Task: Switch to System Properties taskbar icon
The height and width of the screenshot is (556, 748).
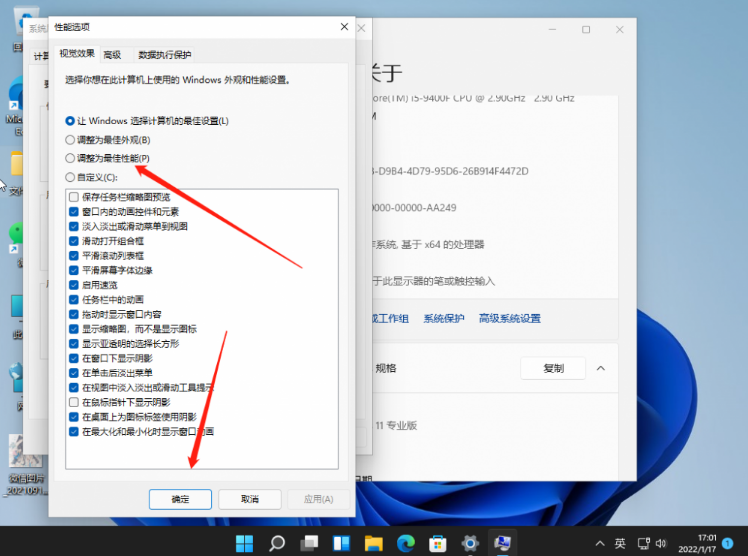Action: [502, 543]
